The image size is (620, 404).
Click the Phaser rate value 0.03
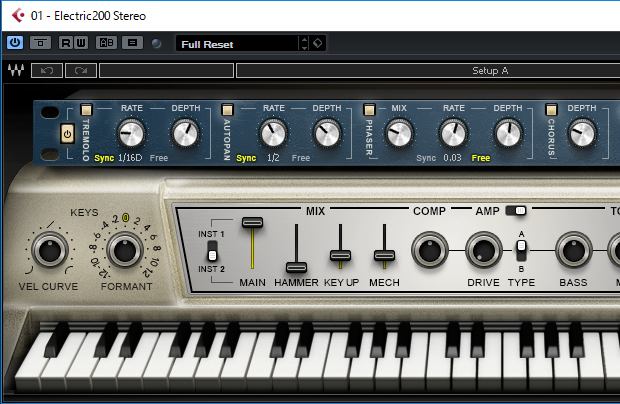452,158
